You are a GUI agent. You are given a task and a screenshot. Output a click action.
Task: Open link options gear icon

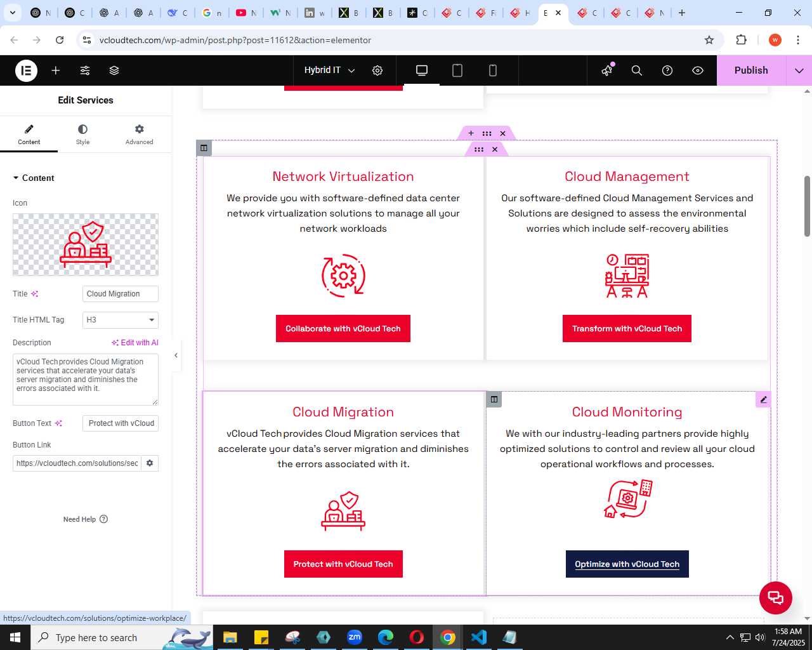click(x=150, y=463)
